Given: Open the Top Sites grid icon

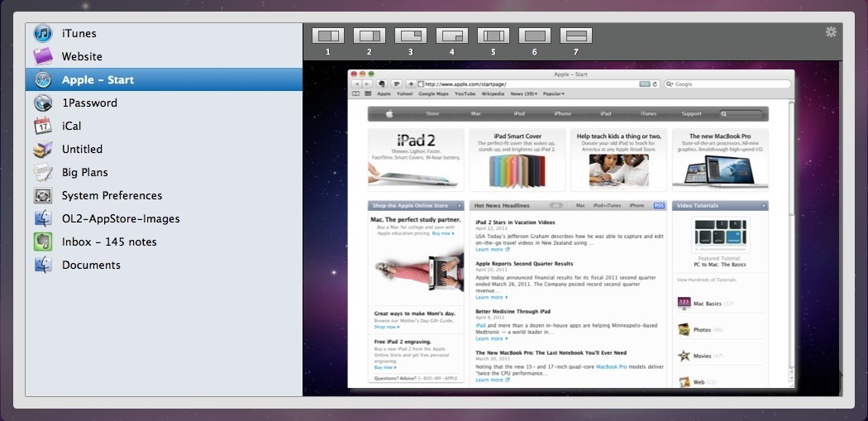Looking at the screenshot, I should point(368,93).
